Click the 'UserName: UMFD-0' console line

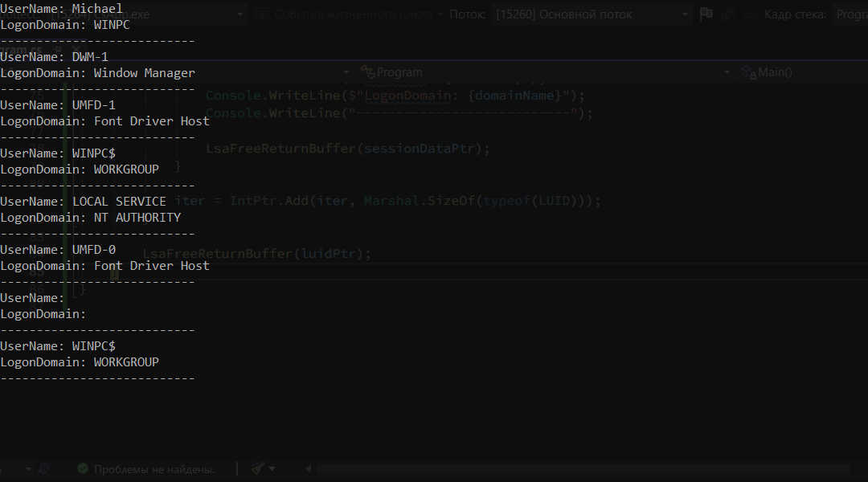click(x=58, y=250)
